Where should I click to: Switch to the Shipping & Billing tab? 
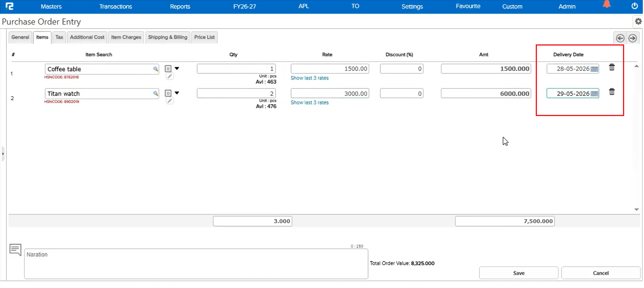(x=168, y=37)
